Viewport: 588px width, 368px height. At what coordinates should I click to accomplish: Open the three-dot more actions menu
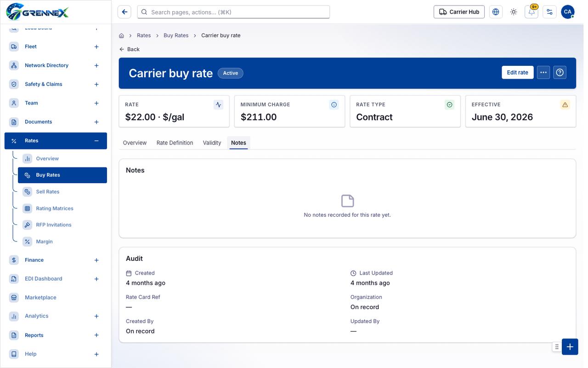pyautogui.click(x=543, y=72)
